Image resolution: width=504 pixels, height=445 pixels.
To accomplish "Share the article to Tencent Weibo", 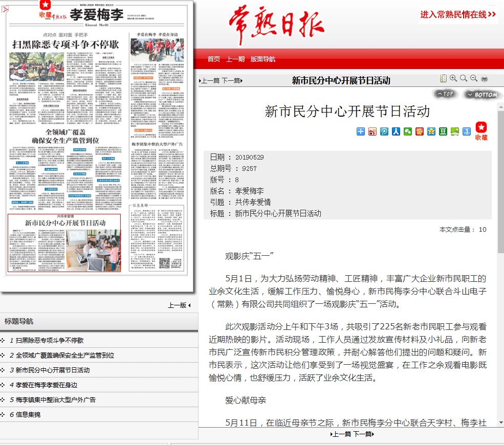I will (384, 131).
